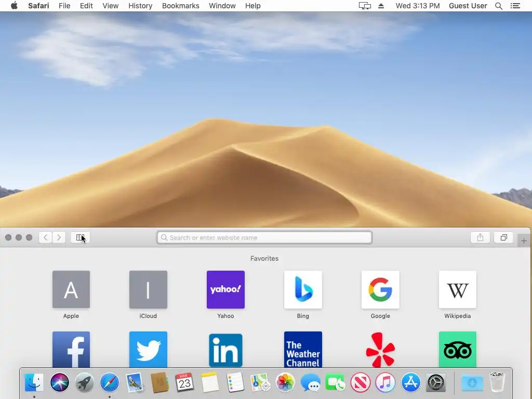This screenshot has width=532, height=399.
Task: Launch Siri from the Dock
Action: click(x=59, y=382)
